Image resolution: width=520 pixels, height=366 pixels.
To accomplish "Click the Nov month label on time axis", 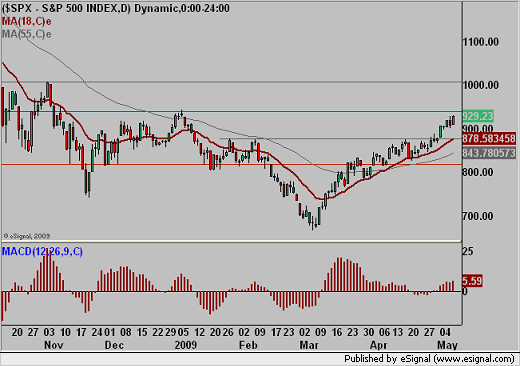I will (54, 345).
